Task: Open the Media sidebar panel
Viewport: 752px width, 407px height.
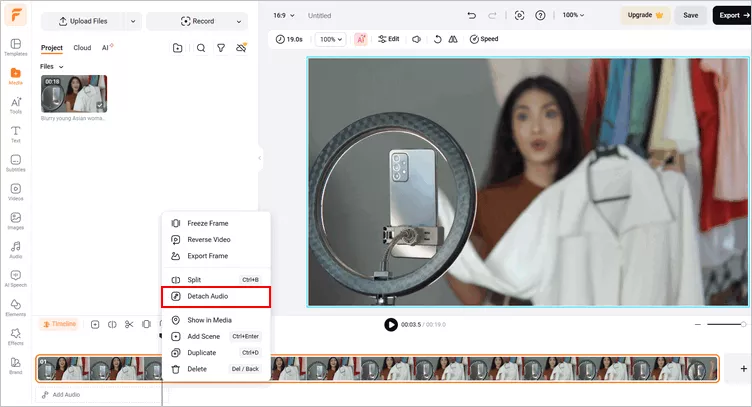Action: click(x=15, y=76)
